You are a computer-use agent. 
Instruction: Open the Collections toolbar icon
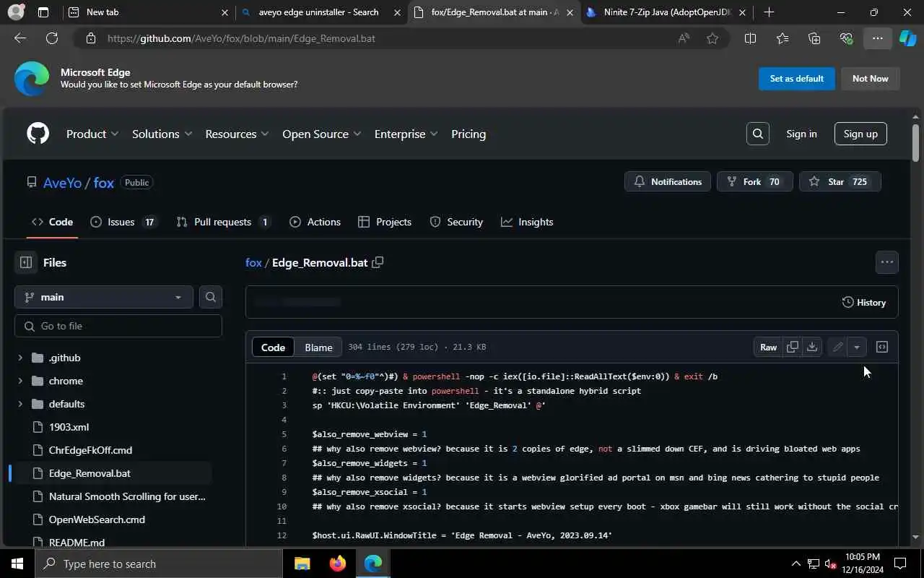(814, 38)
